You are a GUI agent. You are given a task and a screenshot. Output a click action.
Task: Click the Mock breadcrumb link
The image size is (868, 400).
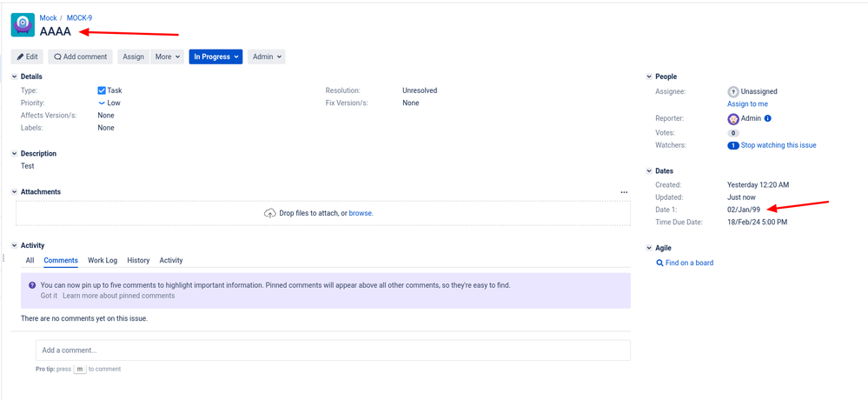point(48,17)
